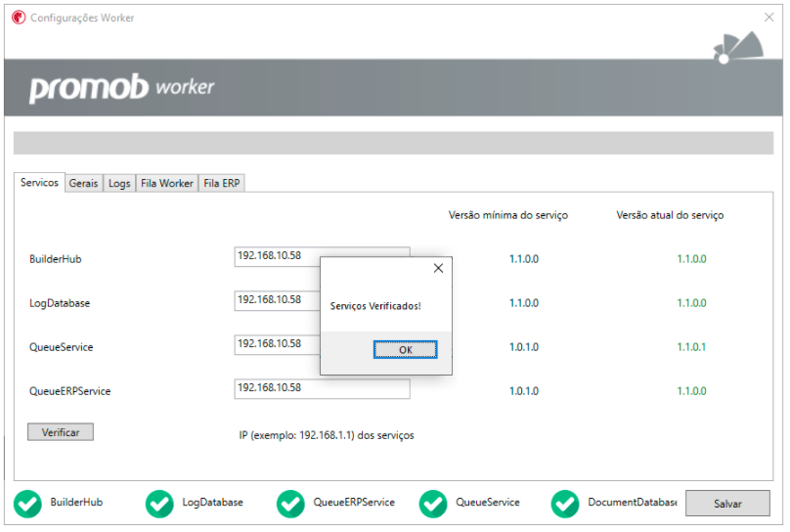The image size is (790, 532).
Task: Click the gray progress bar below banner
Action: coord(393,143)
